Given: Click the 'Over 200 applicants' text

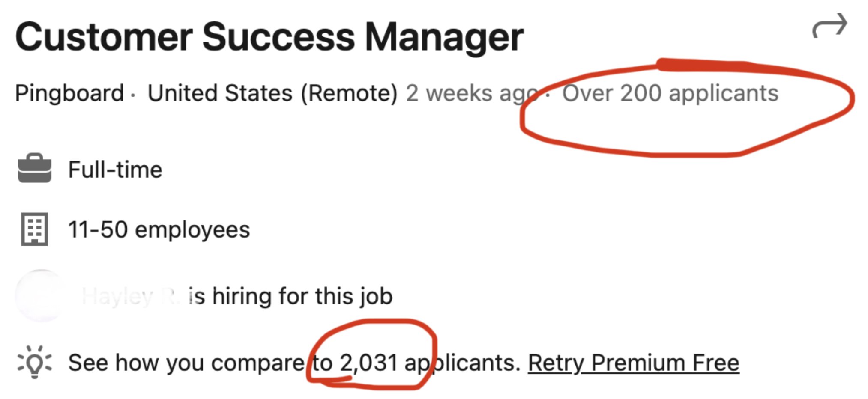Looking at the screenshot, I should (x=670, y=93).
